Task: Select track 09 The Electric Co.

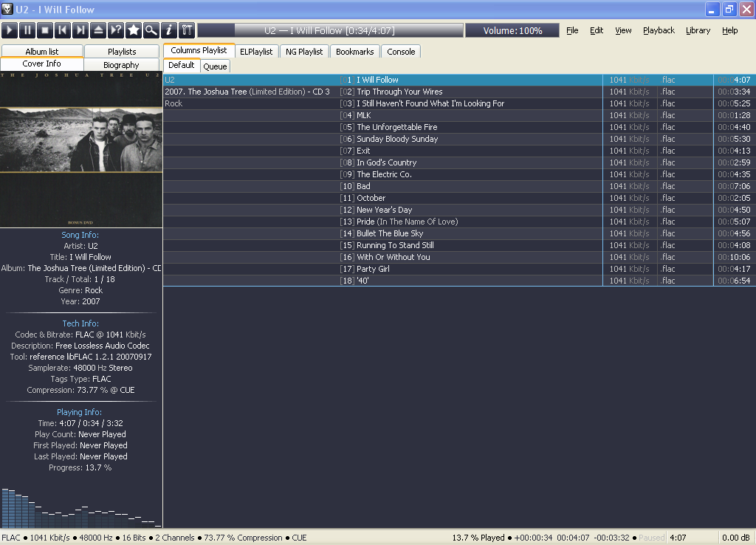Action: pyautogui.click(x=459, y=174)
